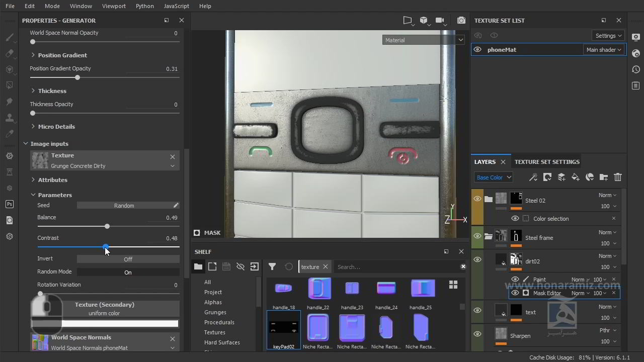Open Grunge Concrete Dirty texture dropdown
The height and width of the screenshot is (362, 644).
tap(173, 166)
